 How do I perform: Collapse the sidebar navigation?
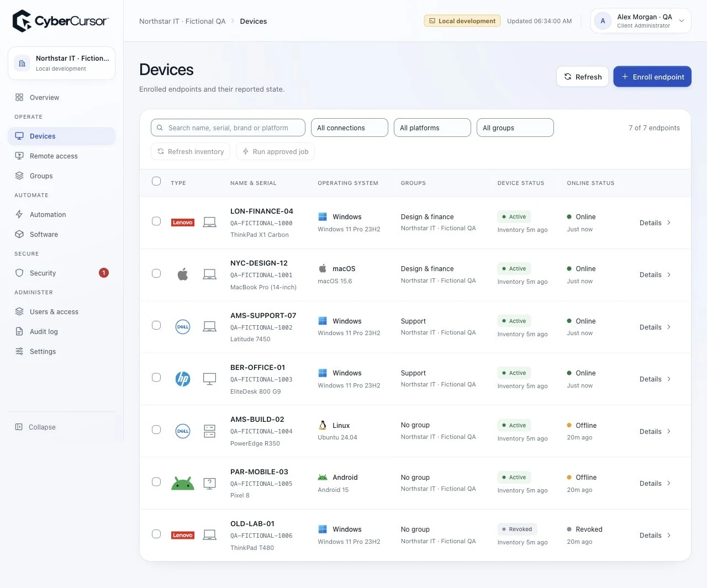click(x=35, y=427)
